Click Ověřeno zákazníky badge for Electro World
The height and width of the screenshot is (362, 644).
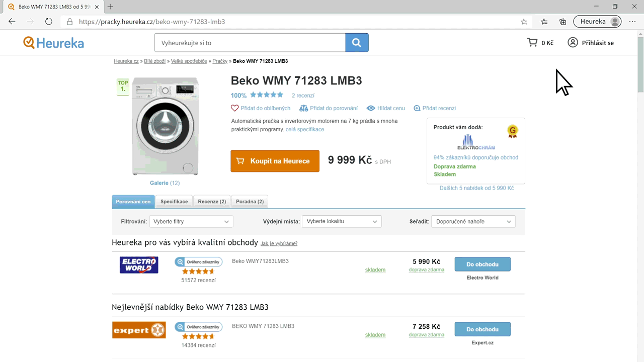click(x=199, y=262)
